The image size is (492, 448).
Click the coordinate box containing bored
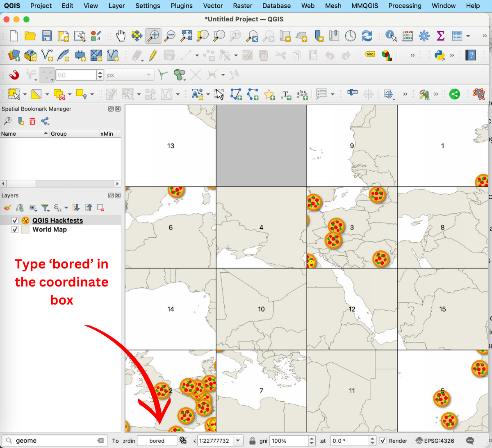(x=157, y=441)
